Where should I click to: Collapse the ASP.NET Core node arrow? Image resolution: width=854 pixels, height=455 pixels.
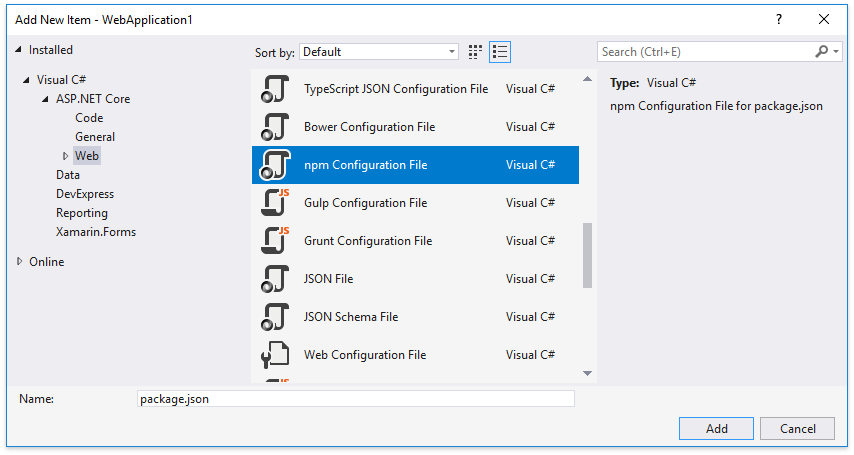tap(46, 99)
